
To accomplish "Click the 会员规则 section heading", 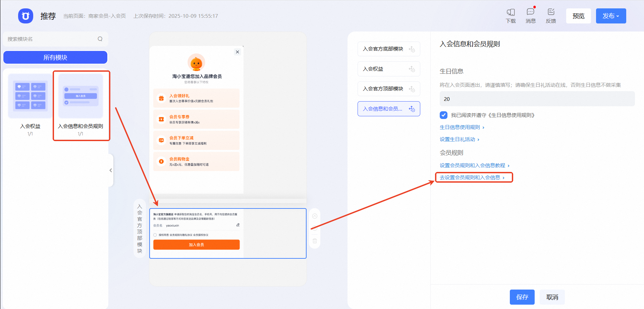I will [451, 153].
